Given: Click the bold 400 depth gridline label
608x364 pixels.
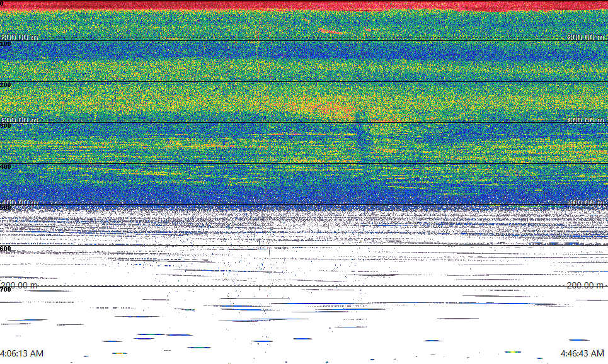Looking at the screenshot, I should click(x=6, y=167).
